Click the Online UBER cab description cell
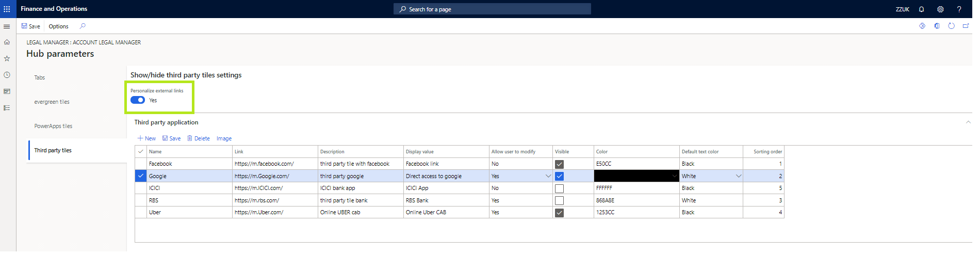 coord(361,212)
